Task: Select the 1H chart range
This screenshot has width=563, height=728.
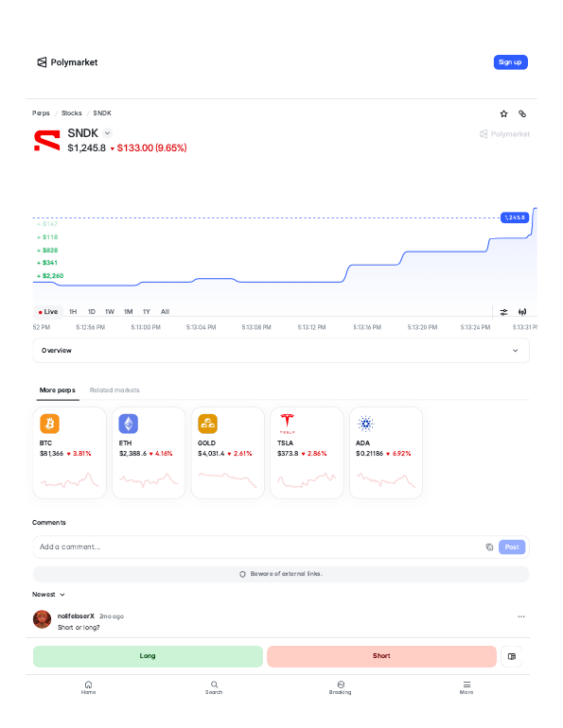Action: coord(73,312)
